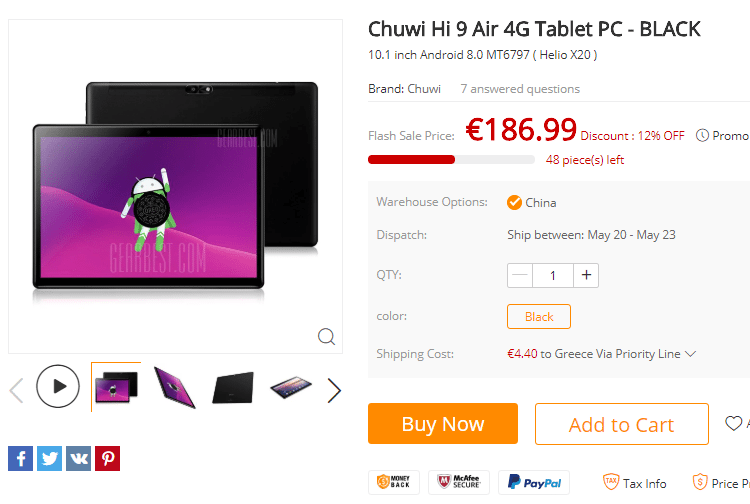Viewport: 750px width, 504px height.
Task: Select Black color option
Action: tap(539, 317)
